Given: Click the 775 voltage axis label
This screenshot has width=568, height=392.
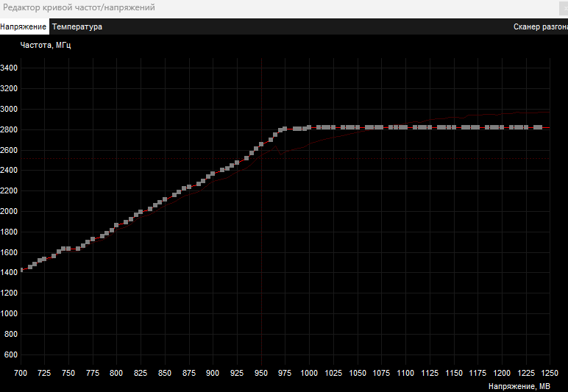Looking at the screenshot, I should (x=93, y=373).
